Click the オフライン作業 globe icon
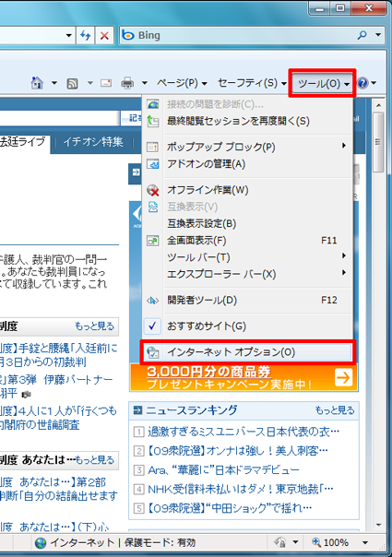392x557 pixels. (x=153, y=190)
